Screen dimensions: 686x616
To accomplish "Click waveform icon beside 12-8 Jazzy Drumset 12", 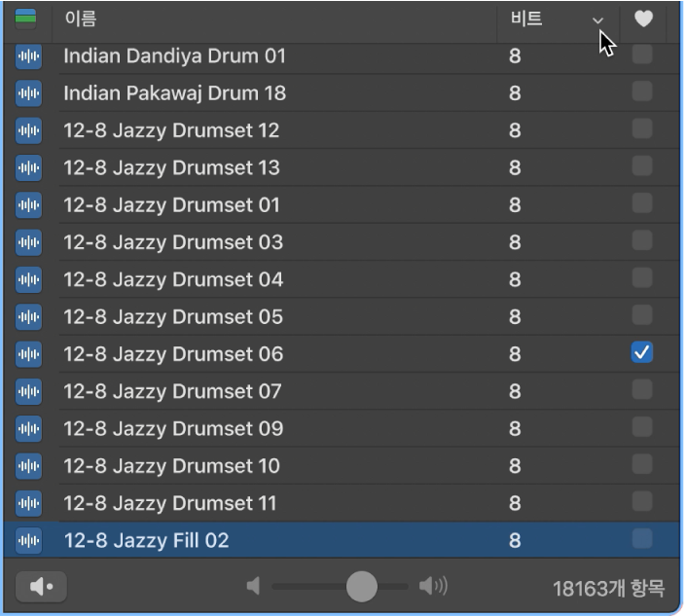I will click(29, 130).
